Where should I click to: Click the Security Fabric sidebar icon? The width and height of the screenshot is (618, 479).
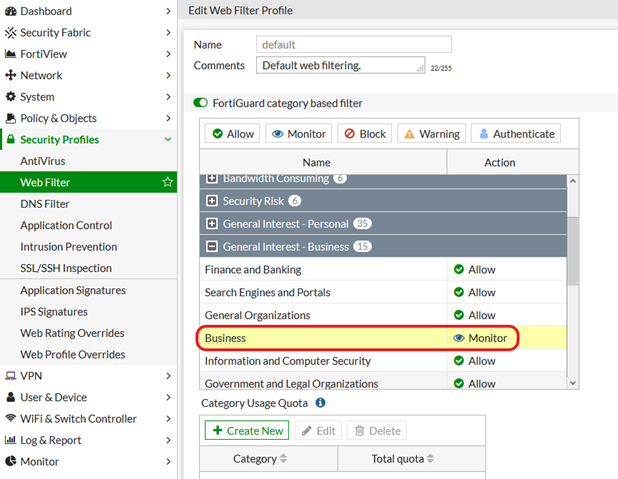pos(11,32)
